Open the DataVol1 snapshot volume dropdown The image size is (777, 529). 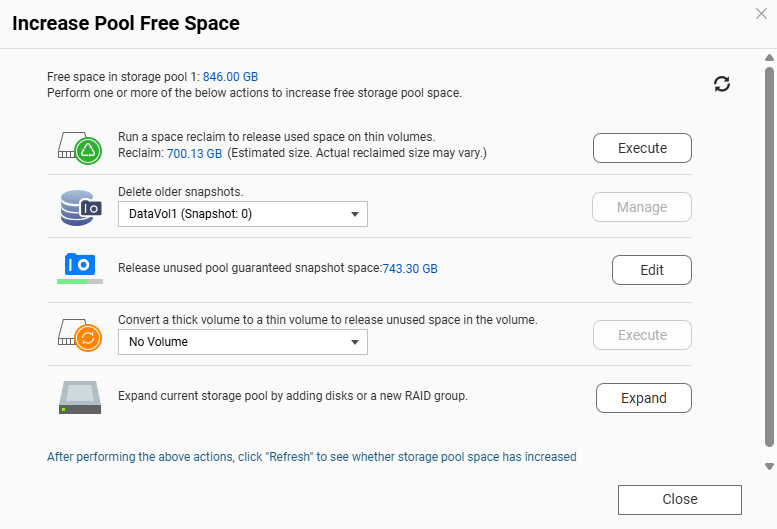point(243,214)
